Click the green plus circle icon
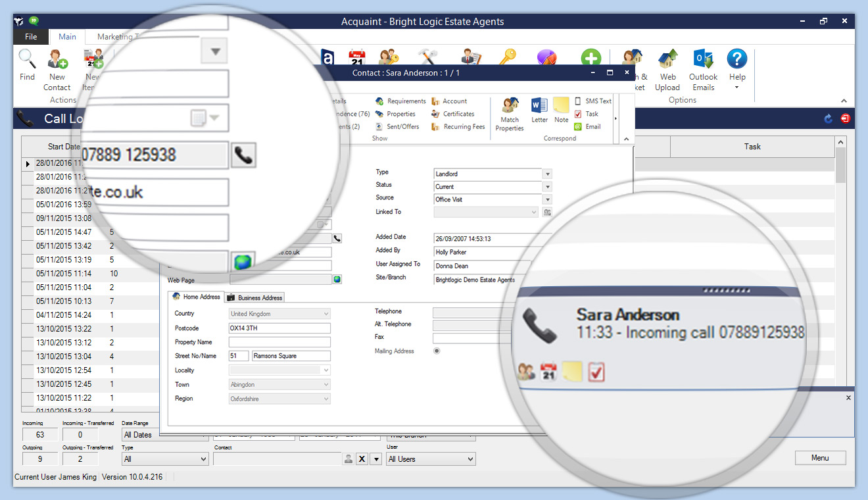This screenshot has width=868, height=500. click(x=591, y=59)
